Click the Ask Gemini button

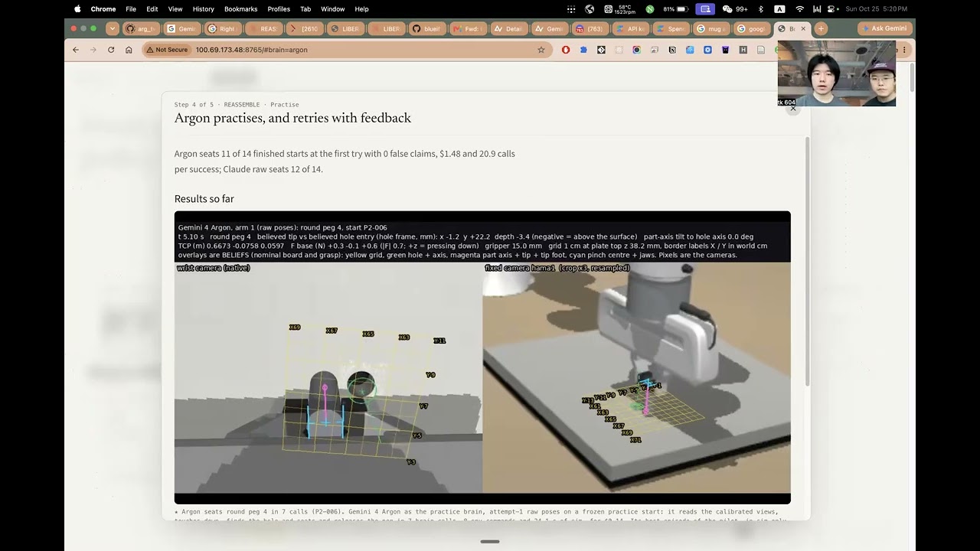pyautogui.click(x=884, y=29)
